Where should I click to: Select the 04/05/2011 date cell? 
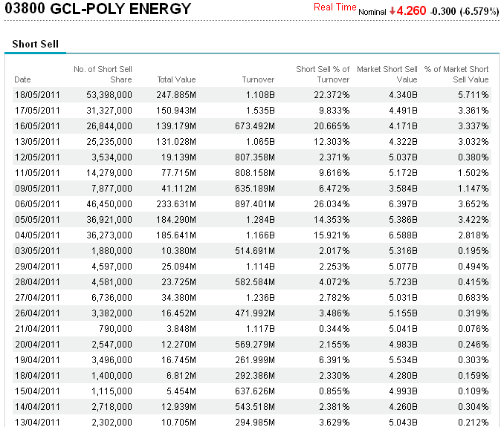(37, 235)
